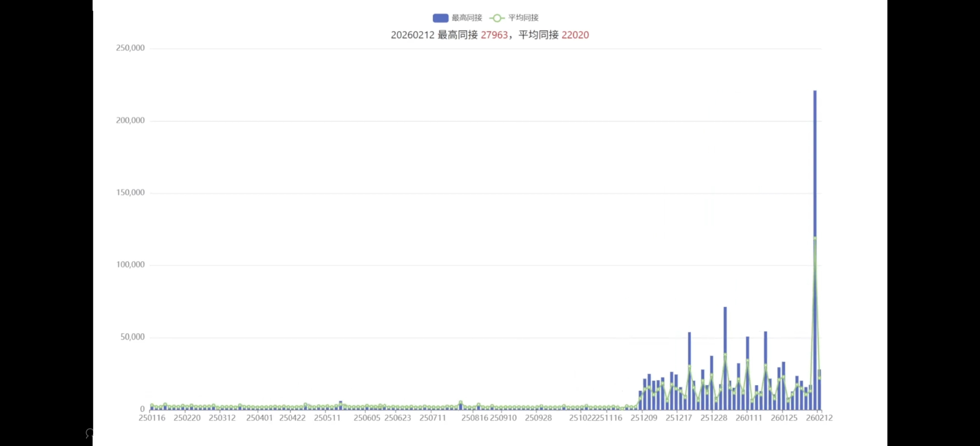
Task: Click the 260212 x-axis date label
Action: click(819, 418)
